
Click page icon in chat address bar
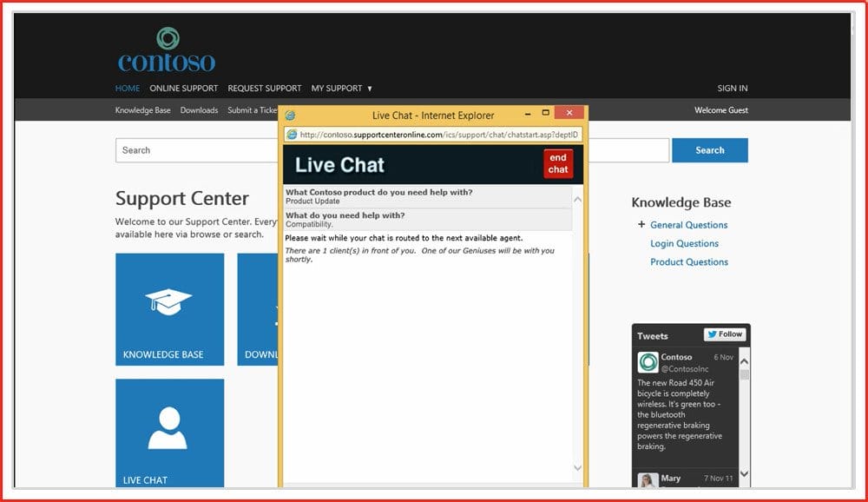click(x=293, y=135)
